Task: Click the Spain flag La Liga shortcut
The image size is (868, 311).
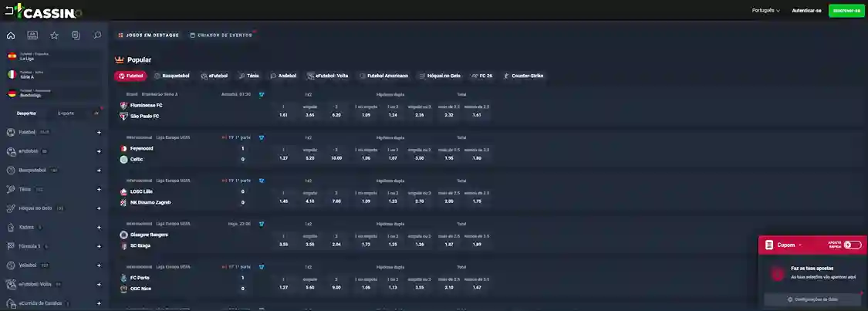Action: tap(12, 56)
